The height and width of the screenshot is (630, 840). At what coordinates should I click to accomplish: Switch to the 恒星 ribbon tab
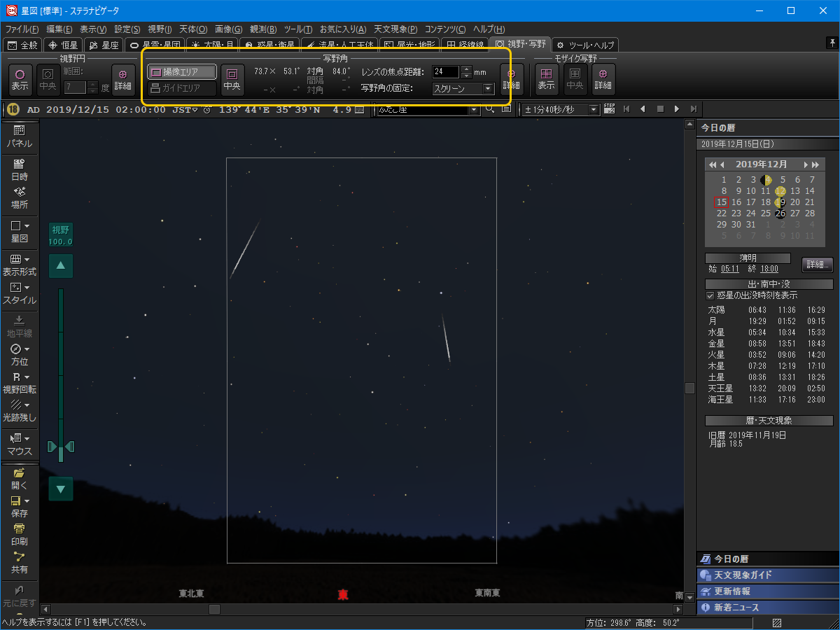(x=63, y=45)
